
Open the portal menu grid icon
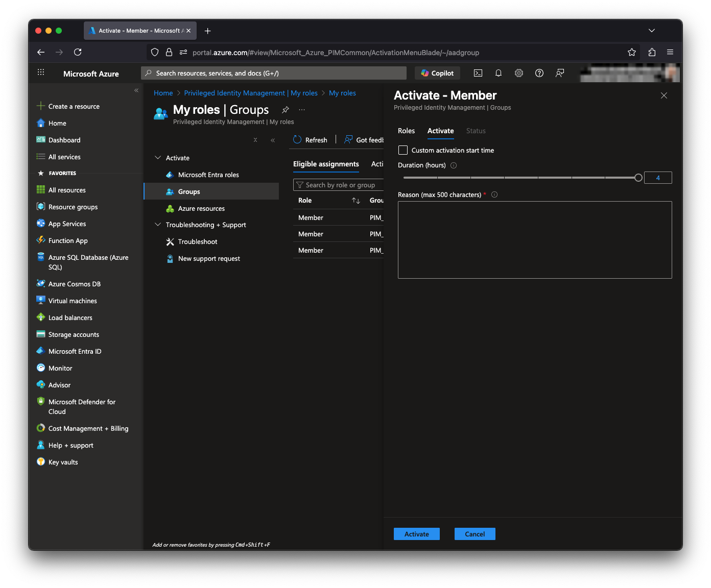41,73
